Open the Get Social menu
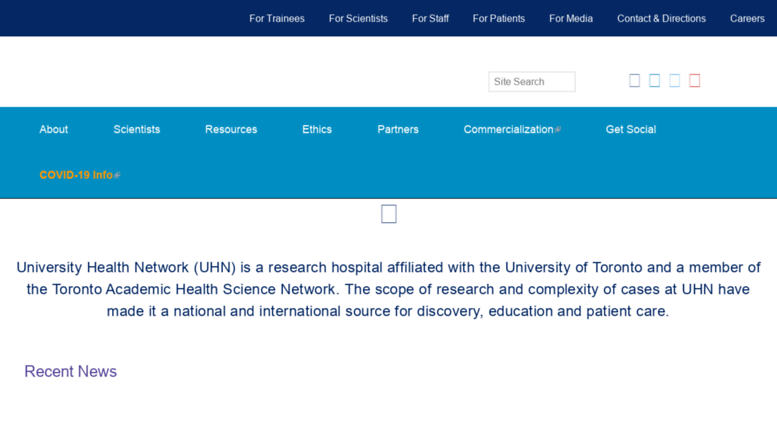777x423 pixels. [x=631, y=129]
